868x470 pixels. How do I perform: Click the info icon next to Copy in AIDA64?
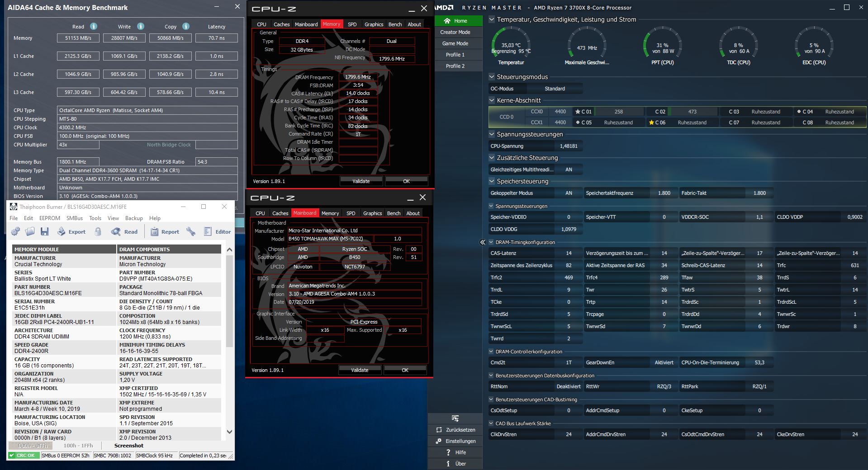click(x=186, y=26)
